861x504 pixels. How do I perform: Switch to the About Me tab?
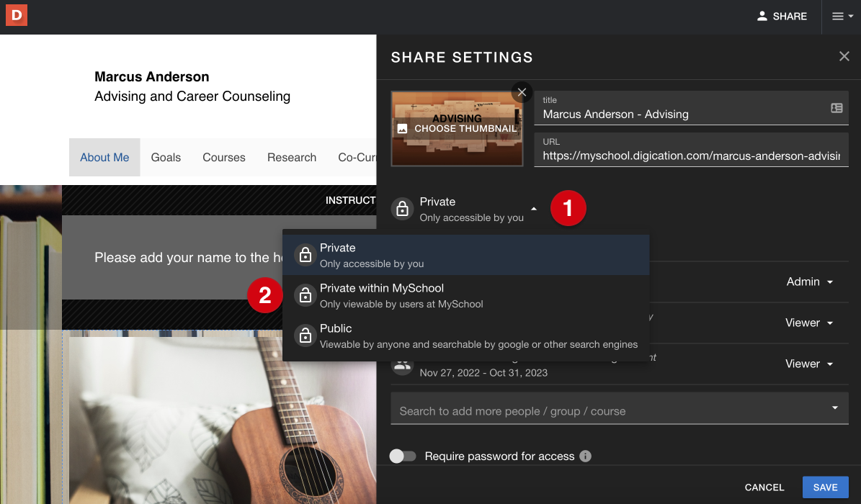tap(104, 158)
